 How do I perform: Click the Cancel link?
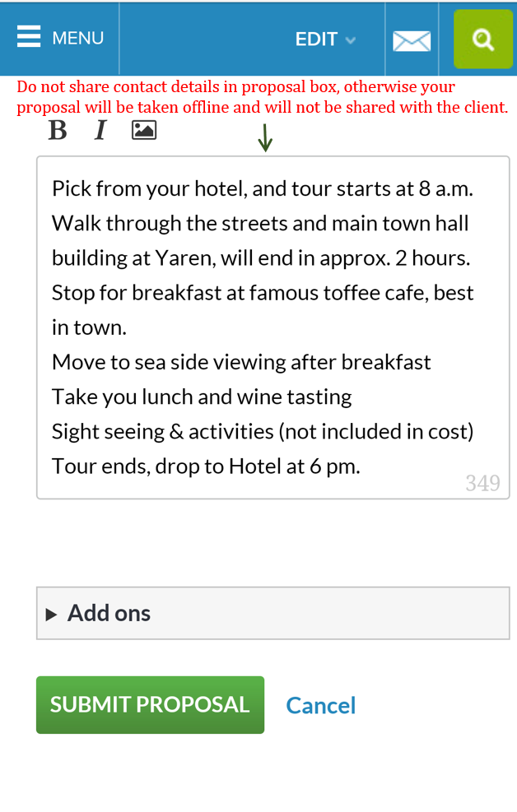[320, 705]
